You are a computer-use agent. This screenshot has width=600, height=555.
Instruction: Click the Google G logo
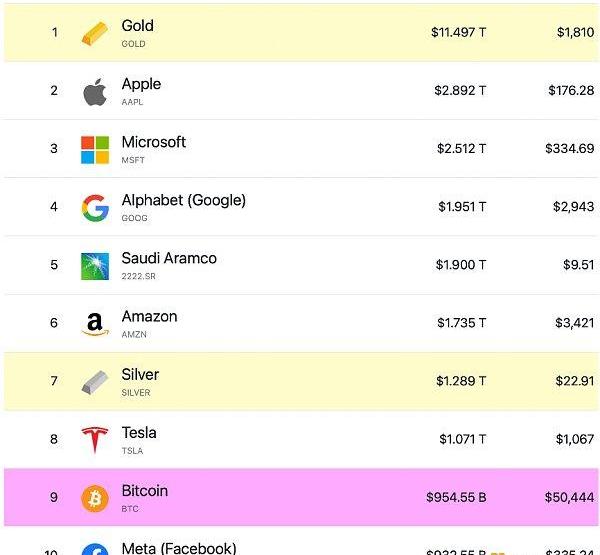(95, 208)
